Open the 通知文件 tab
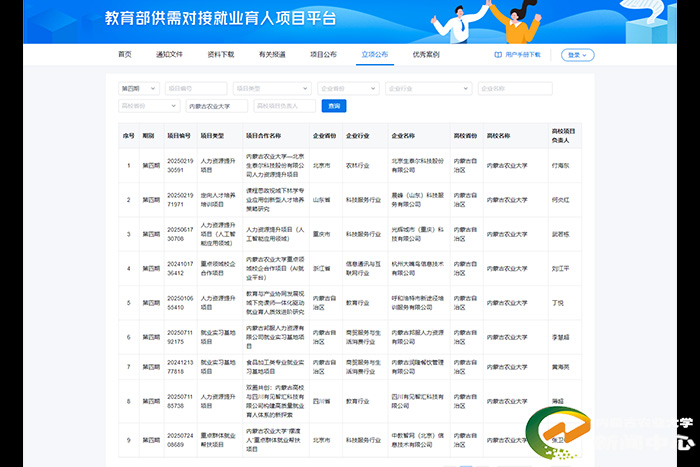Screen dimensions: 700x467 click(170, 55)
